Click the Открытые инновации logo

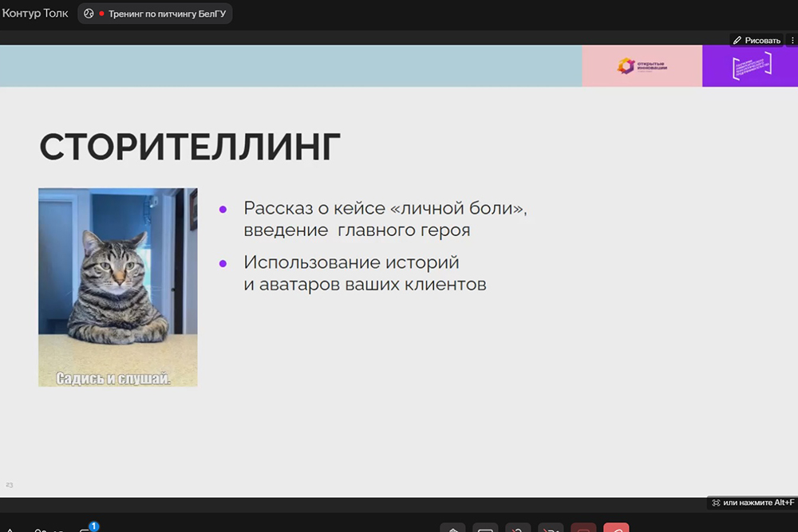[x=642, y=66]
